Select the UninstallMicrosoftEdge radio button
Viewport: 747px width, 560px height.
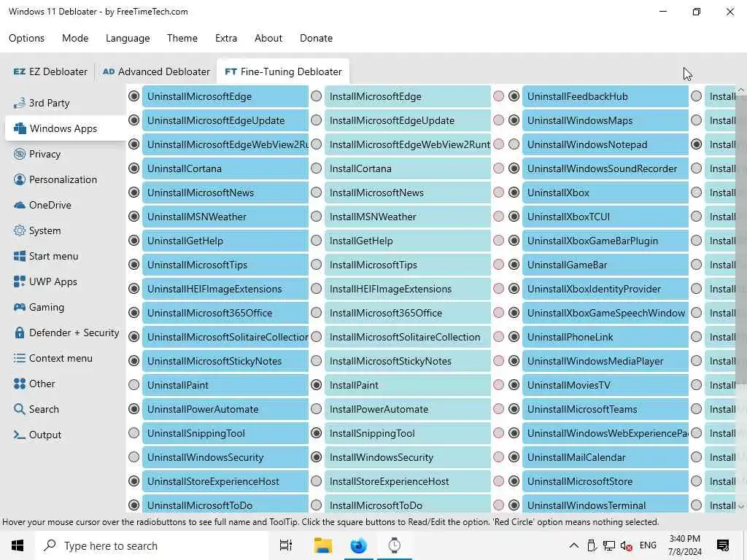click(x=134, y=96)
